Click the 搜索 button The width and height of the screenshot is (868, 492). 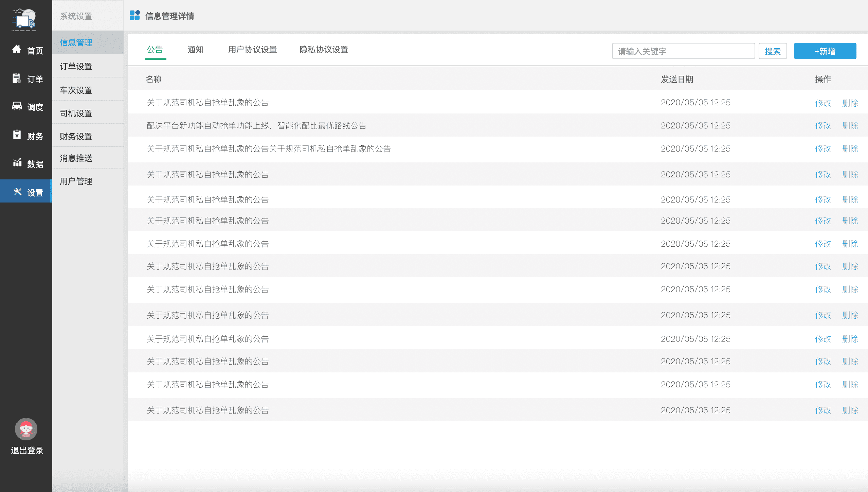pyautogui.click(x=773, y=51)
